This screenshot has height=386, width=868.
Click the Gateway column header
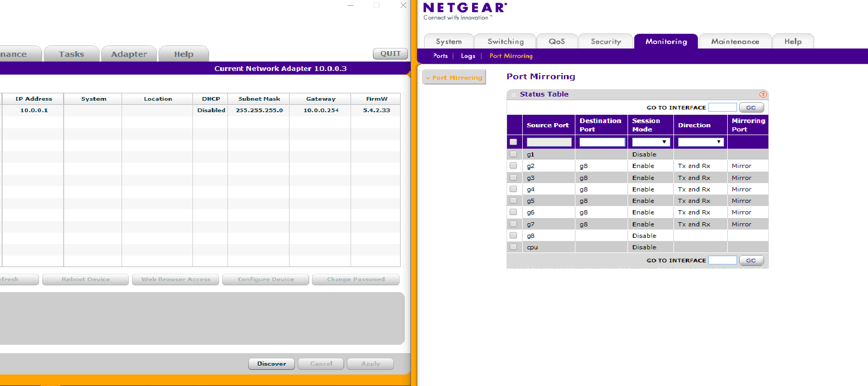[x=320, y=99]
